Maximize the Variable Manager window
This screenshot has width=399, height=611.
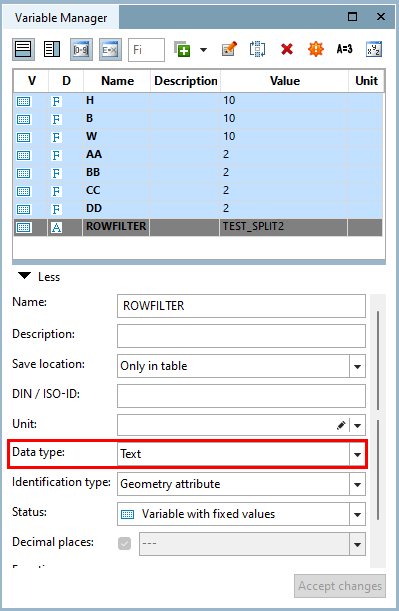352,16
